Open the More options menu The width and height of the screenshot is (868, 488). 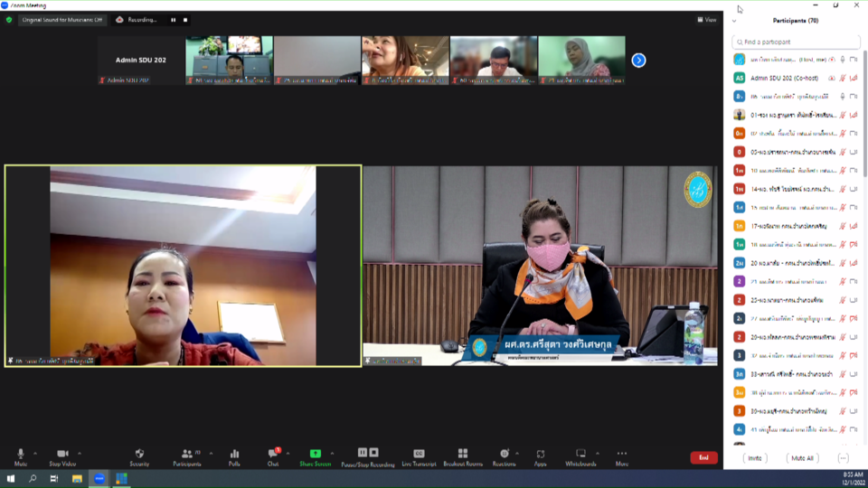click(x=622, y=457)
